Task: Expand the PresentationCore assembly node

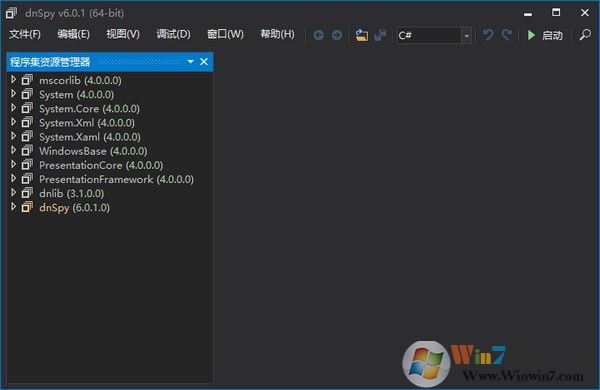Action: (x=13, y=165)
